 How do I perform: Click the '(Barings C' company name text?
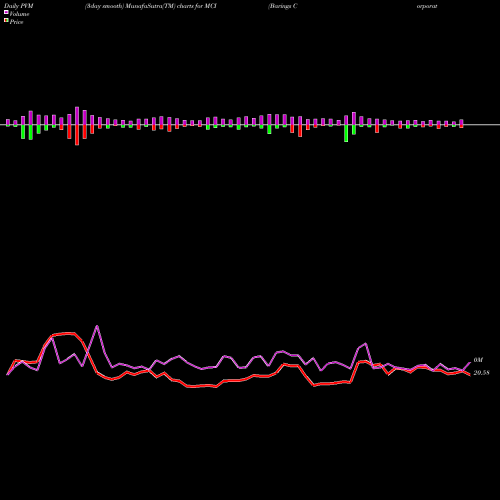pos(282,6)
